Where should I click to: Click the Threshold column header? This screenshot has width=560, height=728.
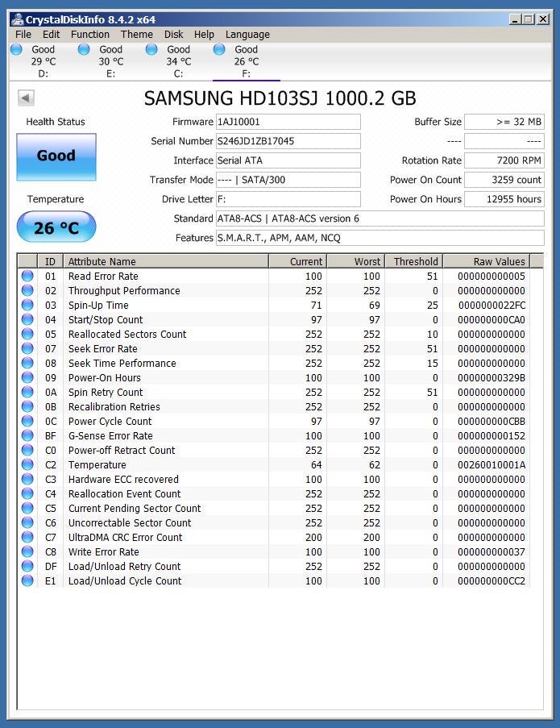coord(414,261)
